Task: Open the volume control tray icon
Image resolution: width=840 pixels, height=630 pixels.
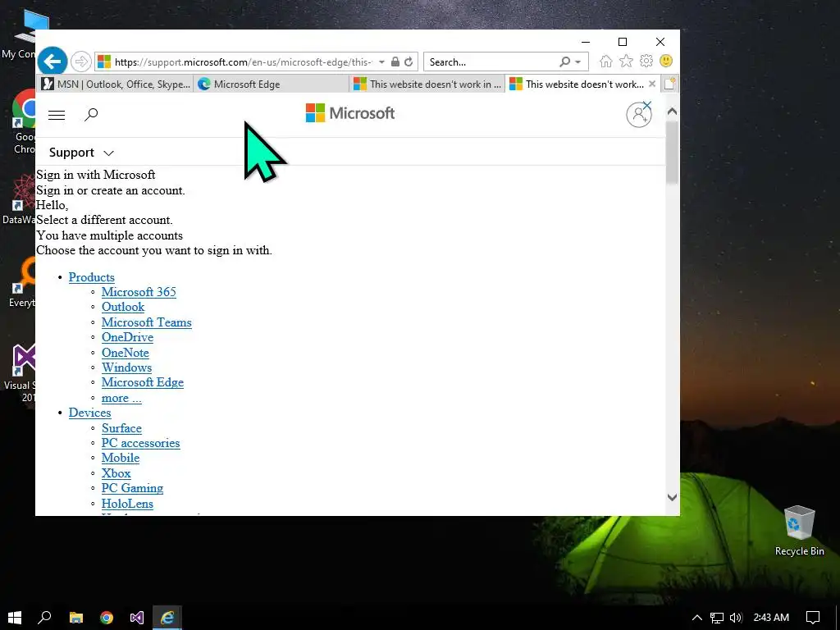Action: [736, 618]
